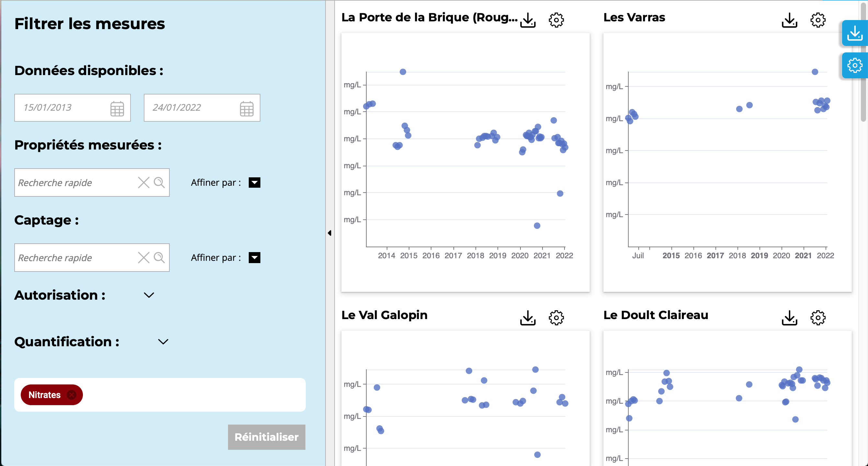Download La Porte de la Brique chart data
Screen dimensions: 868x466
tap(528, 20)
